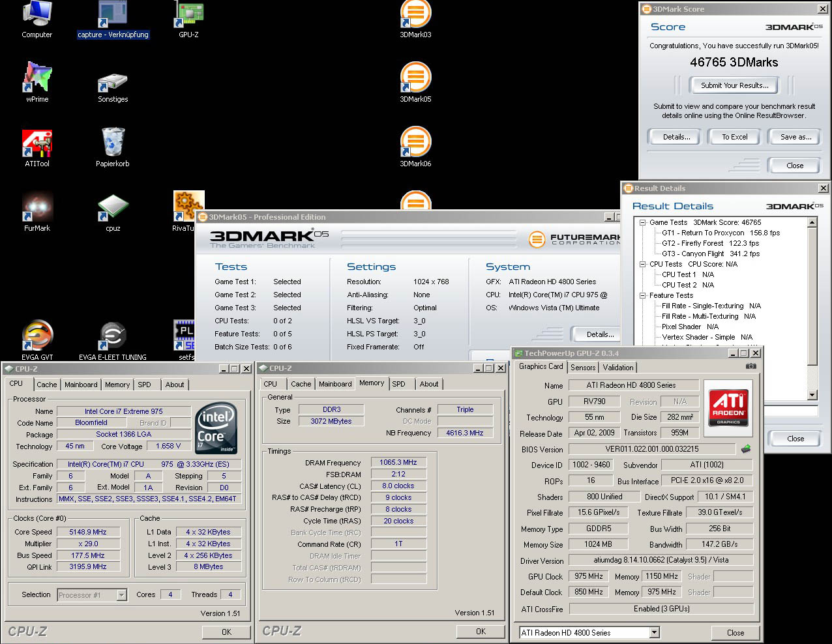The height and width of the screenshot is (644, 832).
Task: Launch the 3DMark06 desktop shortcut
Action: 415,147
